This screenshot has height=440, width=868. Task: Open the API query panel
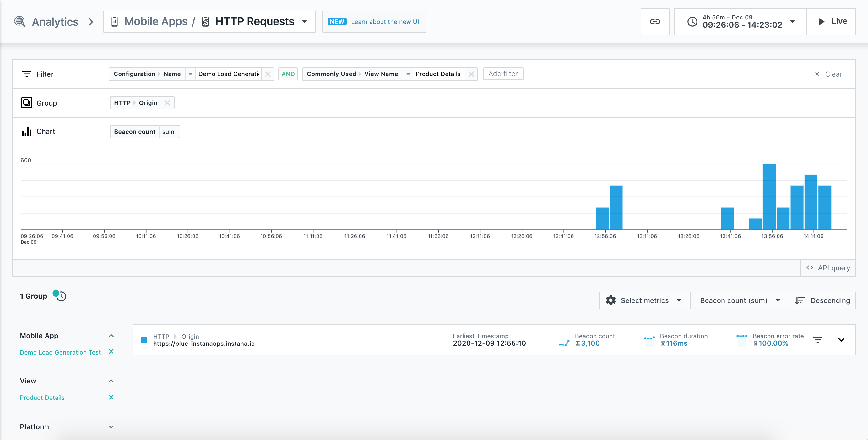tap(828, 268)
